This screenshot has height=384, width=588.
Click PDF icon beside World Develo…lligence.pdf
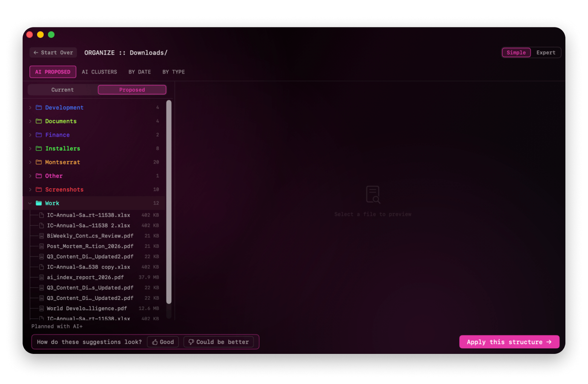point(42,308)
